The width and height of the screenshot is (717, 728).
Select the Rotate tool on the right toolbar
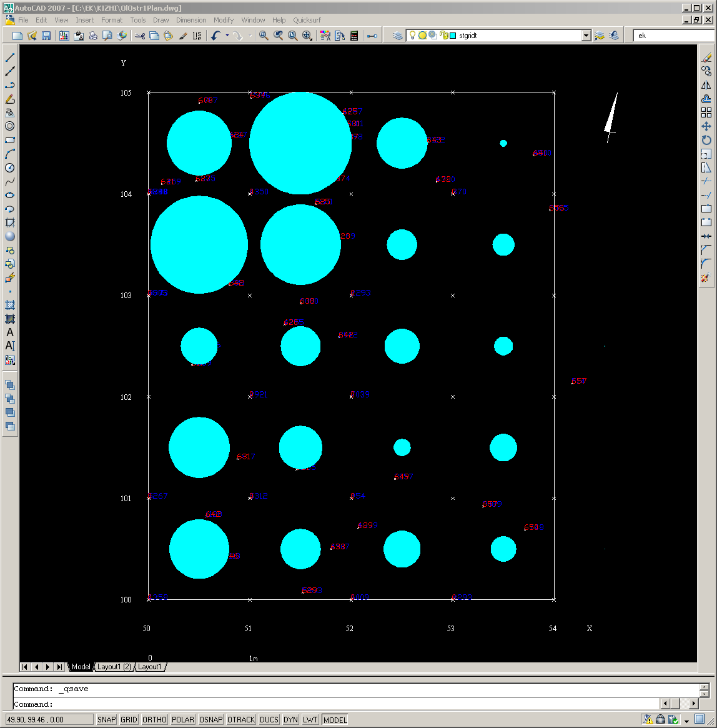[x=706, y=140]
